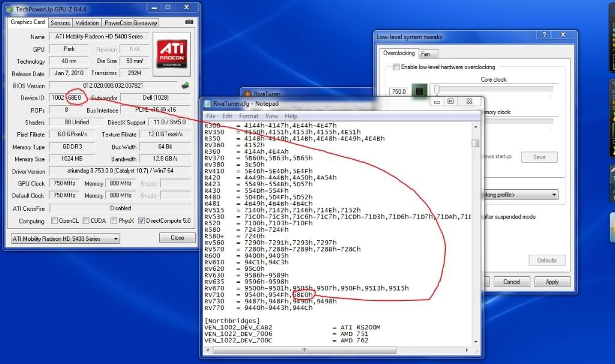Viewport: 615px width, 364px height.
Task: Click the Release Date Jan 7, 2010 value
Action: (69, 73)
